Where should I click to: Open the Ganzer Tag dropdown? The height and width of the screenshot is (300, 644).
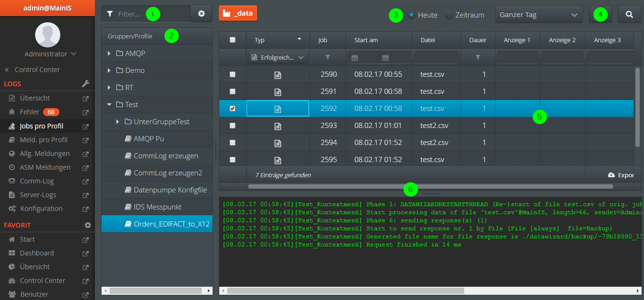(539, 15)
